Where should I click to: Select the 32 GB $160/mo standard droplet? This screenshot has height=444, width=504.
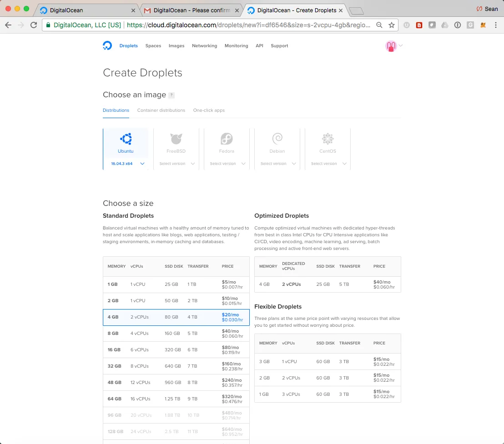click(176, 366)
